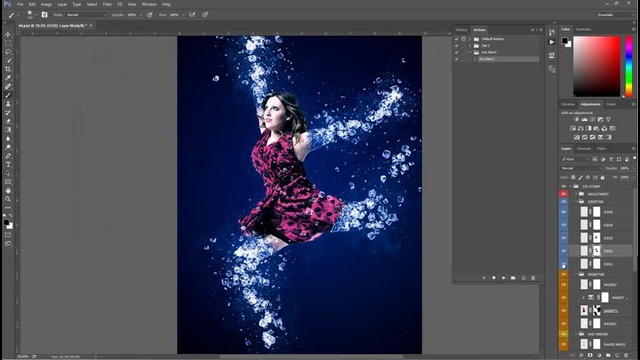Enable airbrush icon in options bar

pyautogui.click(x=192, y=15)
